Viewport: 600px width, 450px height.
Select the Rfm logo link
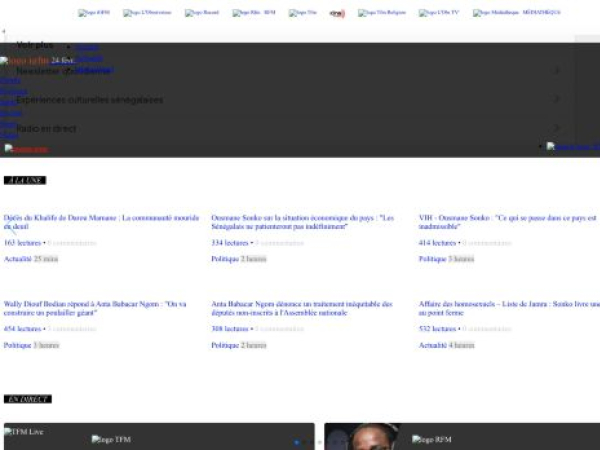254,13
